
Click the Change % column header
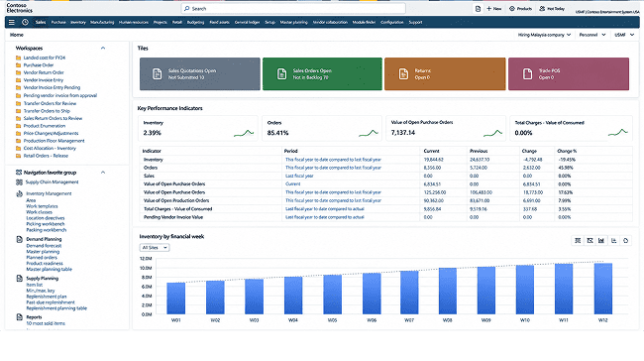point(567,151)
